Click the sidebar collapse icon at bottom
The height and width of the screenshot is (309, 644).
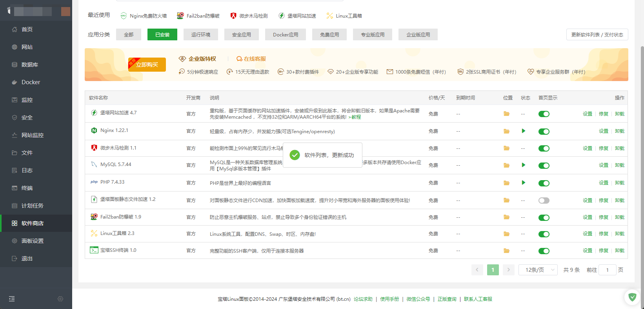[12, 299]
